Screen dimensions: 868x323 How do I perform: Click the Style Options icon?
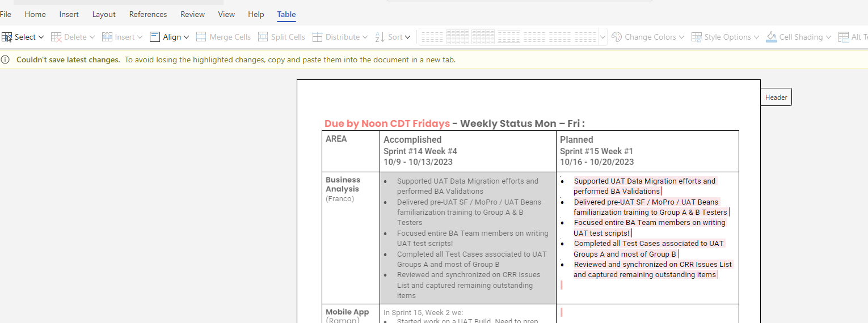[x=697, y=37]
